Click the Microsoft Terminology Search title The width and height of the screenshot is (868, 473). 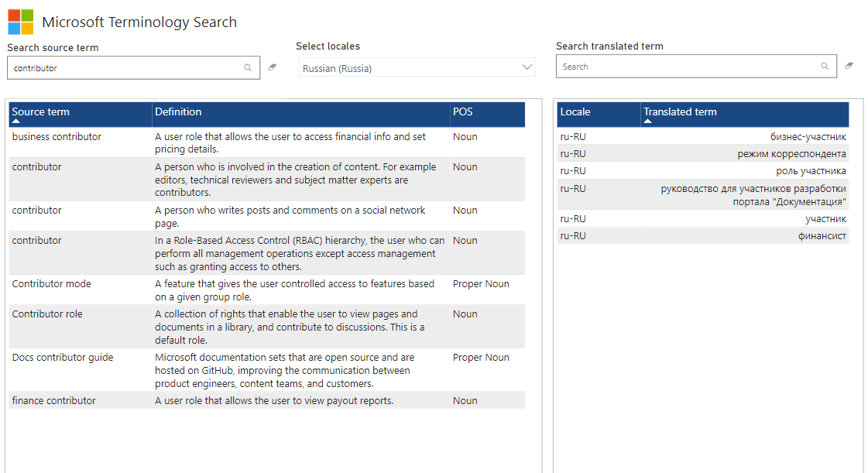[139, 22]
